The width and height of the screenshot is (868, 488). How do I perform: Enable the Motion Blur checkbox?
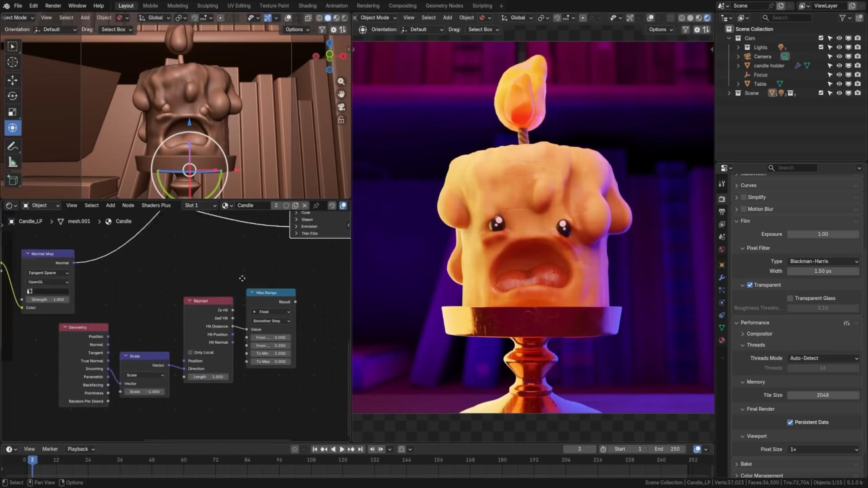[x=744, y=209]
